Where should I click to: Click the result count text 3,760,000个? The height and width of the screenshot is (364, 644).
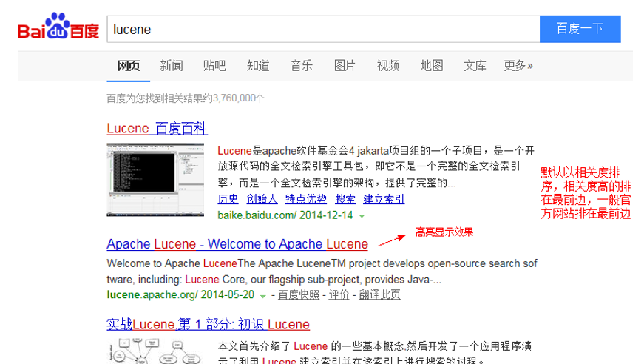[239, 98]
